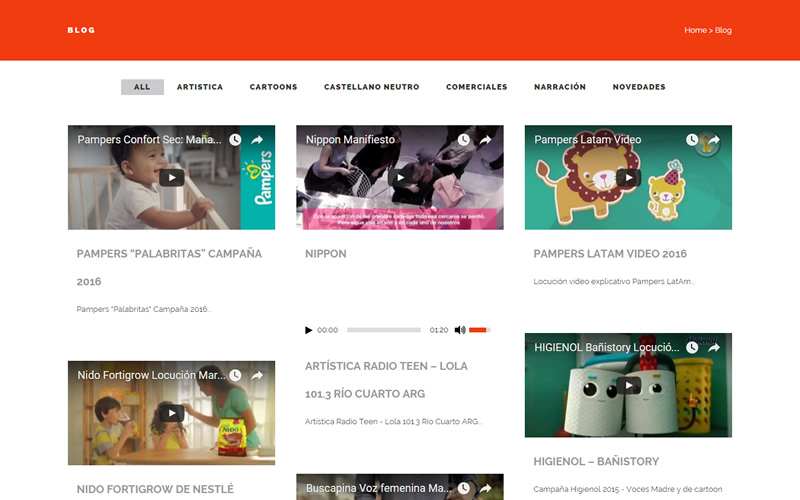Share the Pampers Latam Video via arrow icon

pyautogui.click(x=713, y=140)
